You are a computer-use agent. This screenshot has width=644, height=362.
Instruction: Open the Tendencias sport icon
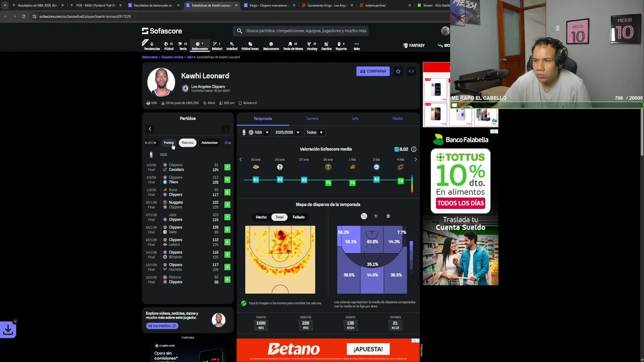151,46
